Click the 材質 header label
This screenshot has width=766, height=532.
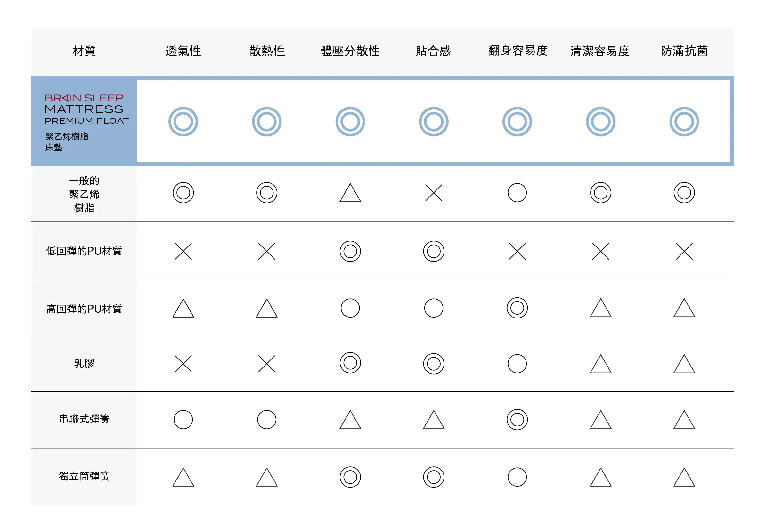[84, 51]
